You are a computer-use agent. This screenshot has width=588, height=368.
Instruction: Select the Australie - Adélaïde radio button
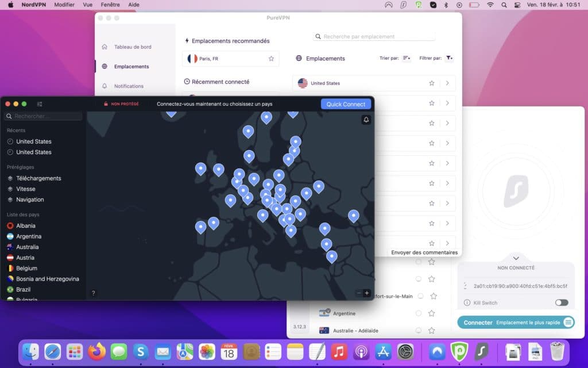(x=419, y=331)
